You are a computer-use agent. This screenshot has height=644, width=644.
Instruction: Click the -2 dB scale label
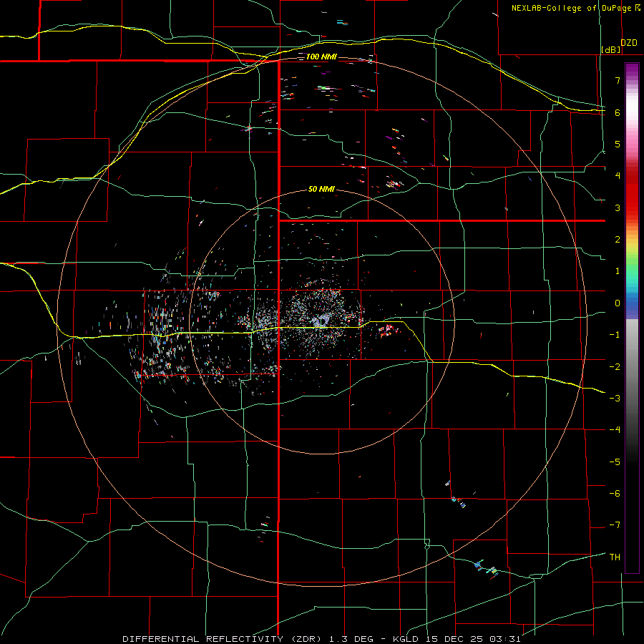(x=615, y=367)
